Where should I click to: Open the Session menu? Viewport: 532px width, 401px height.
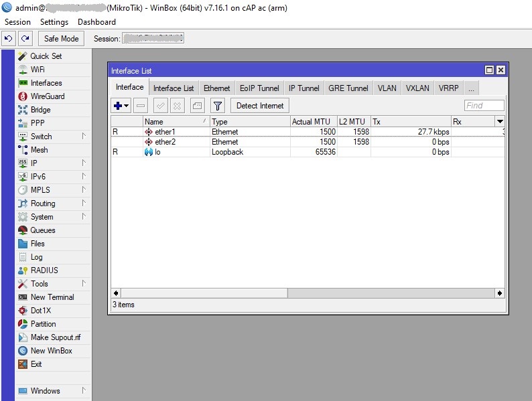tap(17, 22)
